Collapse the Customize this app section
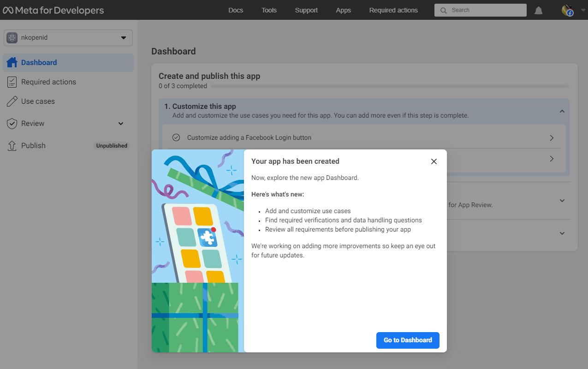Image resolution: width=588 pixels, height=369 pixels. click(x=562, y=111)
